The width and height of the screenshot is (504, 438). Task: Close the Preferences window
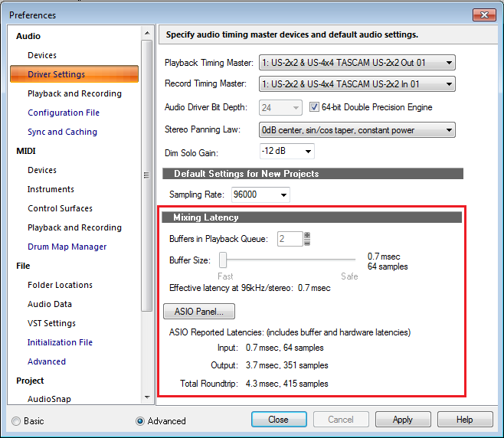tap(484, 15)
